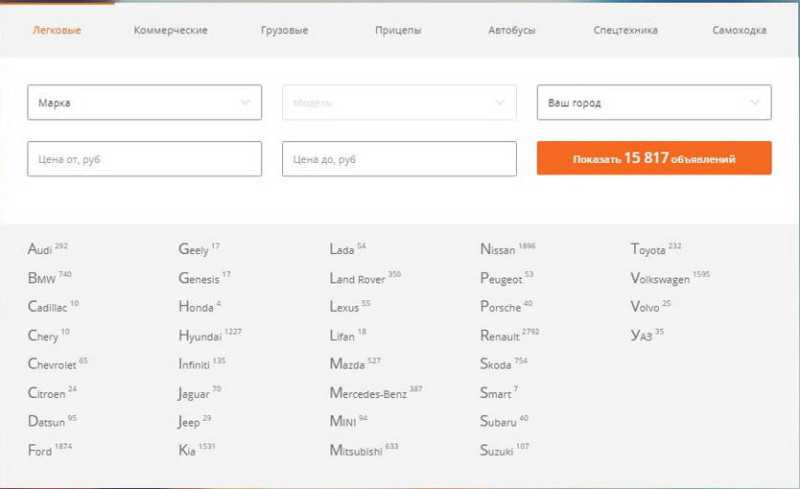Select the Peugeot brand

point(501,279)
